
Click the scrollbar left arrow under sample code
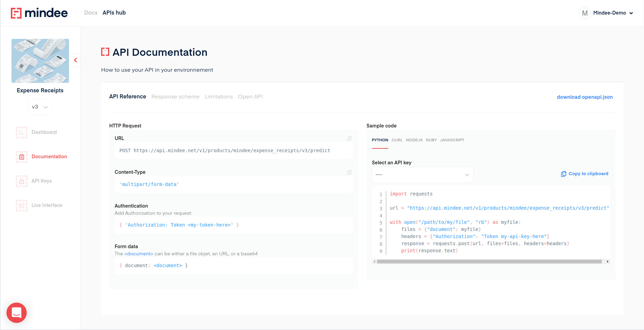[x=374, y=262]
